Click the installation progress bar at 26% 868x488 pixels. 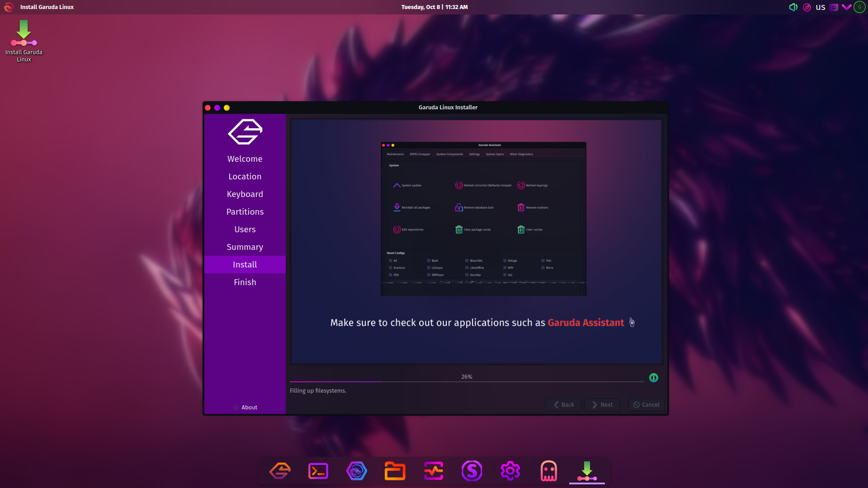pyautogui.click(x=467, y=378)
